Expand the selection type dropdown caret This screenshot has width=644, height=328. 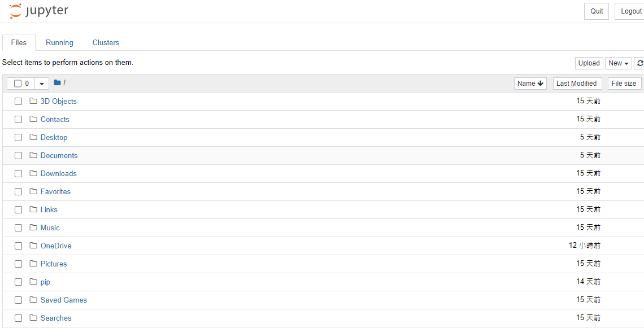click(x=41, y=84)
